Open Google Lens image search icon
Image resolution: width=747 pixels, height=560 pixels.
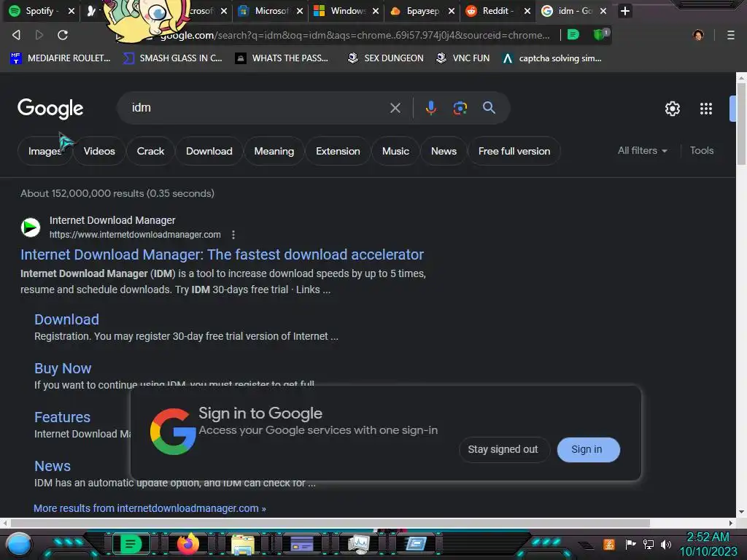click(460, 108)
